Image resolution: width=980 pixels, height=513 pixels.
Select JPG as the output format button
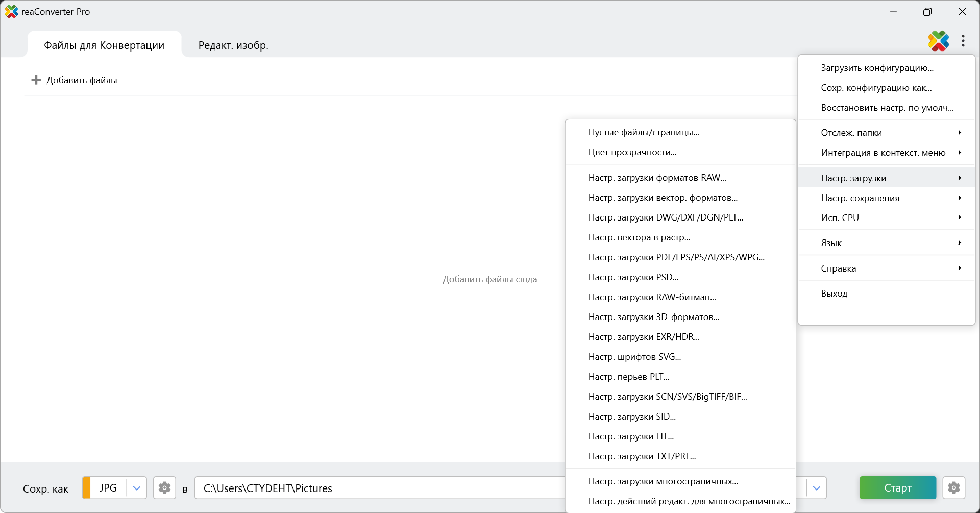click(x=108, y=488)
